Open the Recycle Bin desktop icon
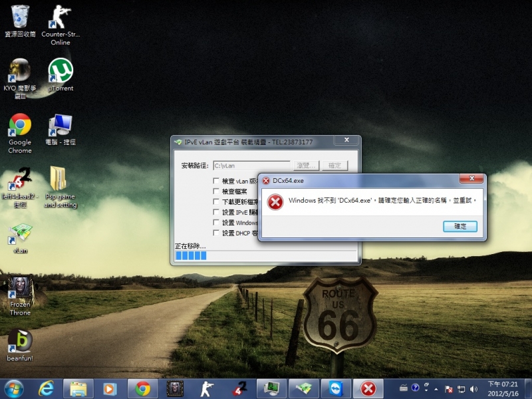Viewport: 532px width, 399px height. tap(20, 21)
